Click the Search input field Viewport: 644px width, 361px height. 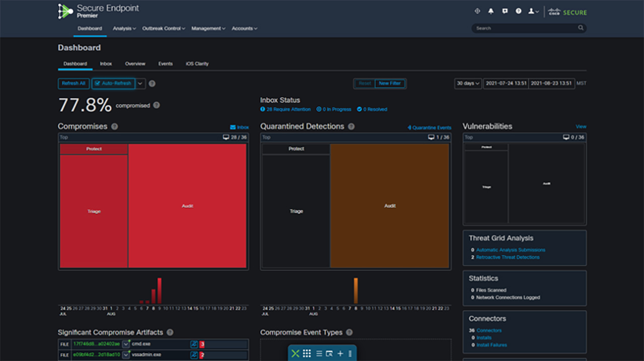[529, 28]
